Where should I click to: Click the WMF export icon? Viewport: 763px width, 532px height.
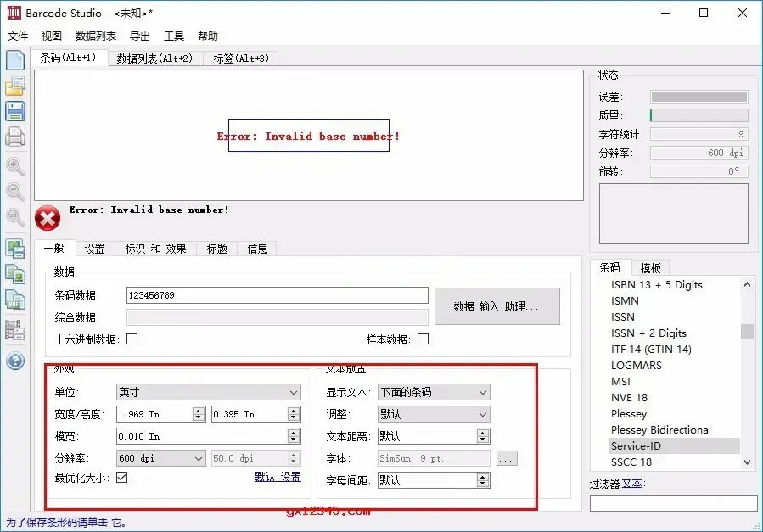click(15, 300)
